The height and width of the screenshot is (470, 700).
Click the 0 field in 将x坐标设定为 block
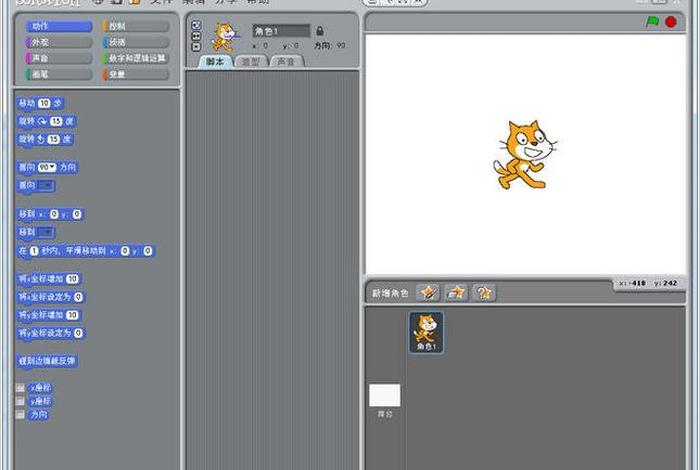pos(78,297)
